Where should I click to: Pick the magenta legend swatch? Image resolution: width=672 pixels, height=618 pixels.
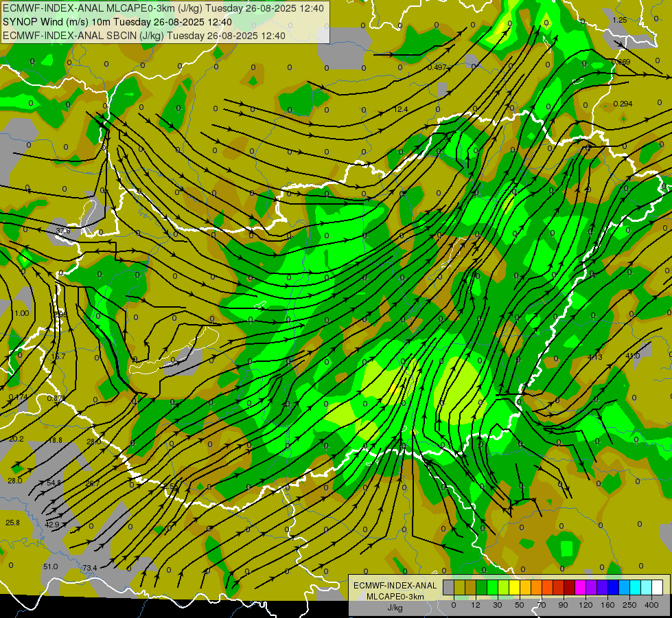580,587
